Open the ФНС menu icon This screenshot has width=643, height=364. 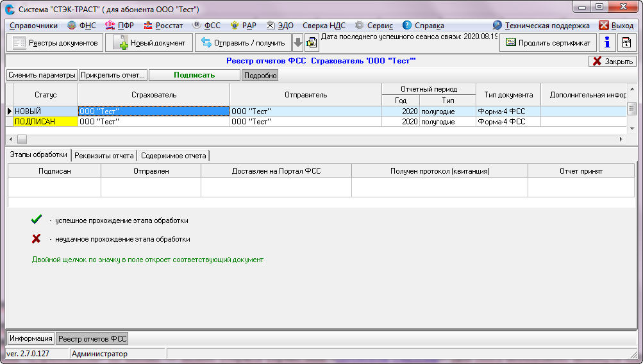pos(72,26)
